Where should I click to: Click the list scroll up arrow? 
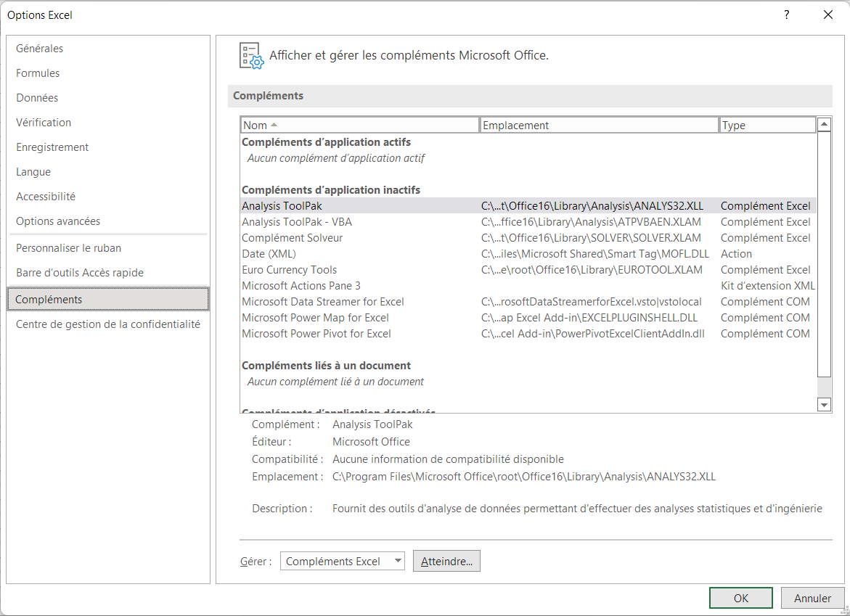pyautogui.click(x=824, y=124)
